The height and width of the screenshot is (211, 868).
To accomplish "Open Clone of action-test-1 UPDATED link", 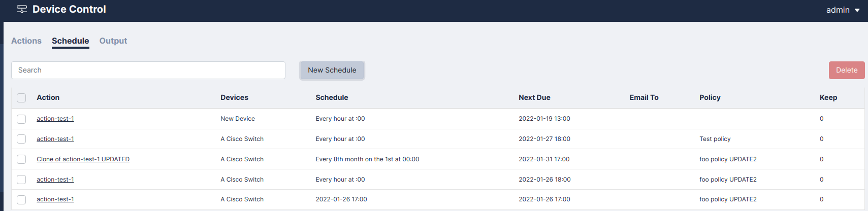I will pyautogui.click(x=83, y=159).
